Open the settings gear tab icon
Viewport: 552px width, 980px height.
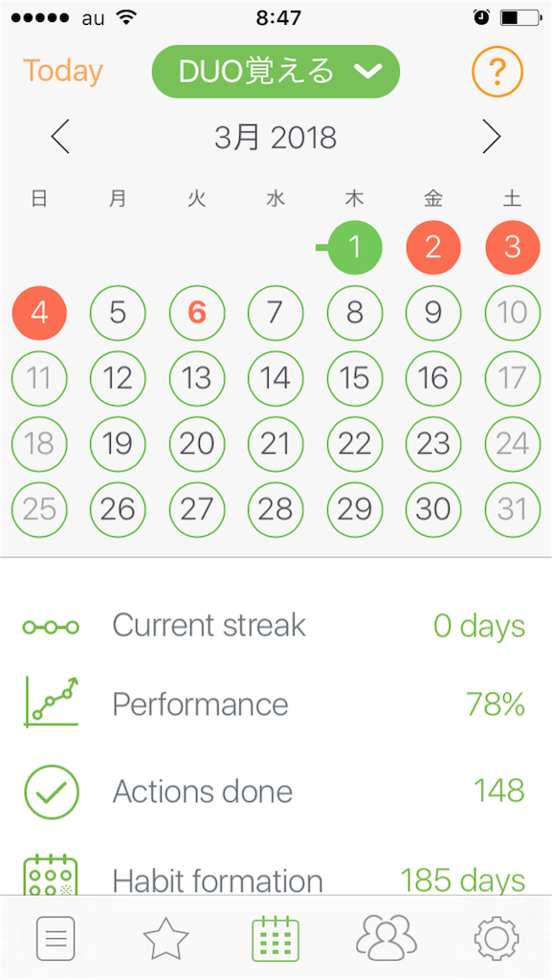(x=497, y=938)
